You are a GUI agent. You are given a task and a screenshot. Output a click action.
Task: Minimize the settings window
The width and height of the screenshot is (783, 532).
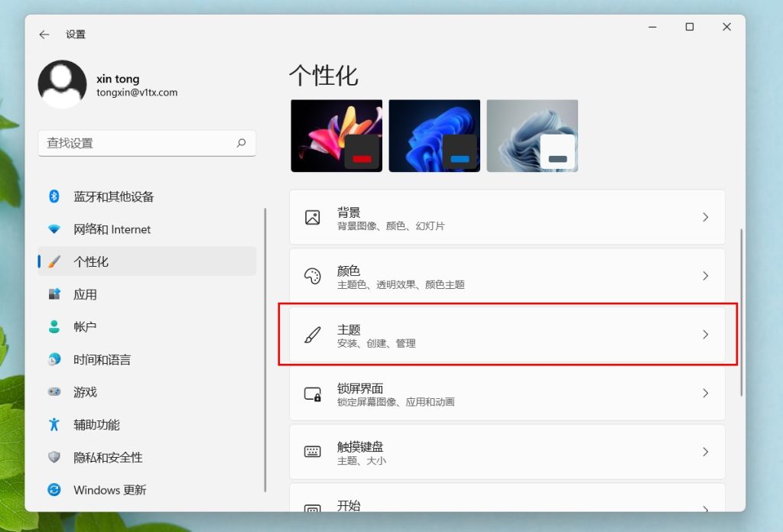click(x=652, y=27)
